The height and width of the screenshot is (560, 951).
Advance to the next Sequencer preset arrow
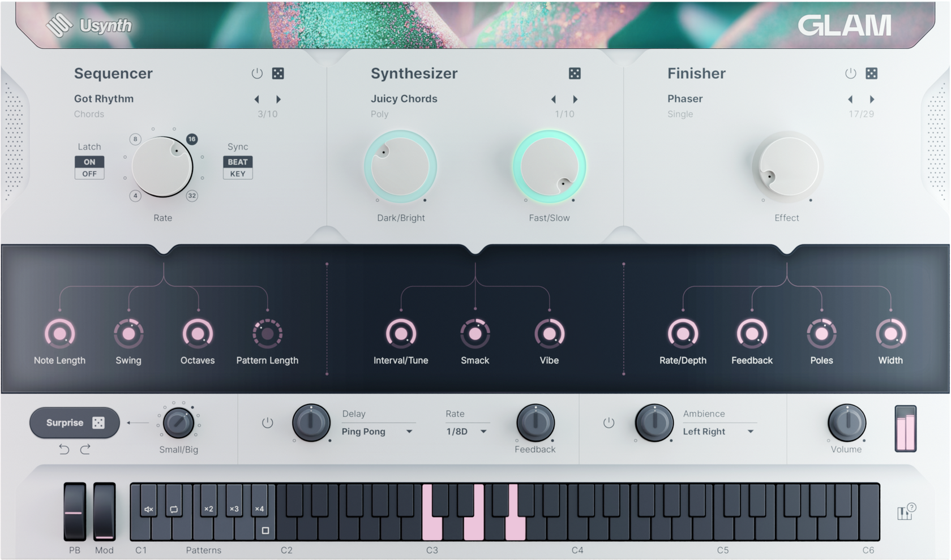pos(278,98)
